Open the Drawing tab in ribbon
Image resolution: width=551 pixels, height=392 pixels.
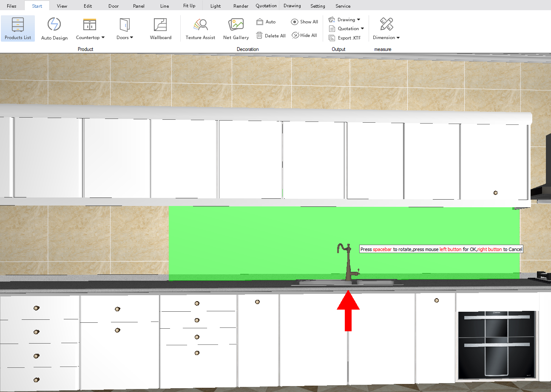tap(292, 6)
